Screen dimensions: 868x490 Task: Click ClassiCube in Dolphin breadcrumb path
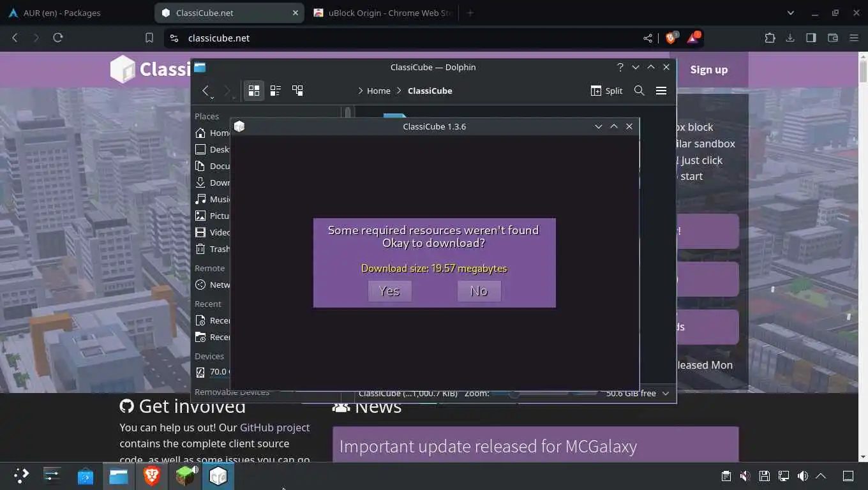pyautogui.click(x=430, y=91)
